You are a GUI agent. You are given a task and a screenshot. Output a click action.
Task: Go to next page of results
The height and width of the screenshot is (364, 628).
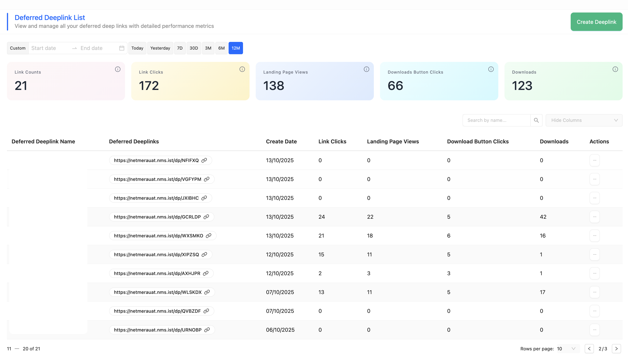616,349
